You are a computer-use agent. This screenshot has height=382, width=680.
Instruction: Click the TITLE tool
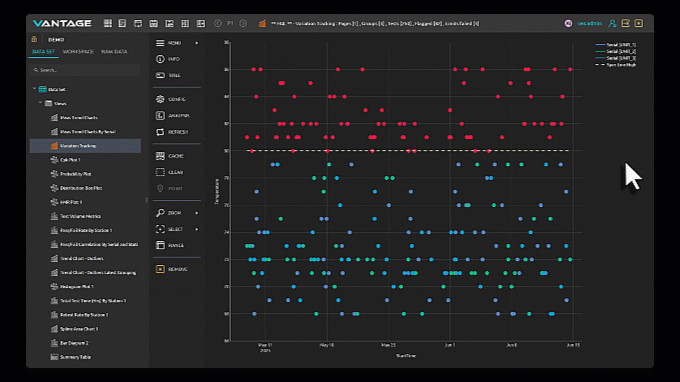click(x=168, y=75)
